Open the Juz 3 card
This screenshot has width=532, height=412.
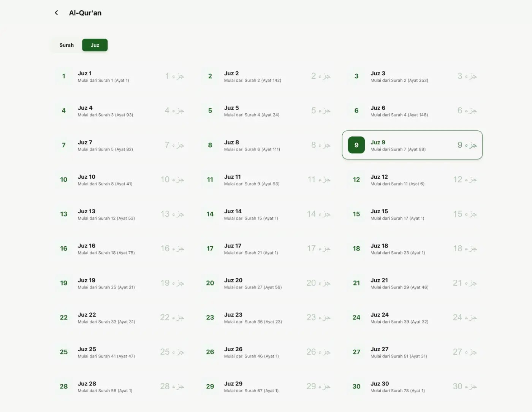[412, 76]
